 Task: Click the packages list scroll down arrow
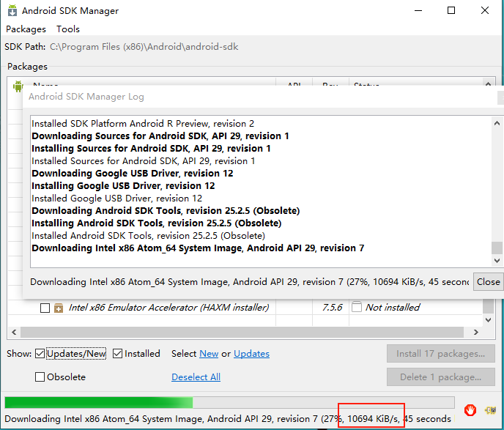[x=488, y=320]
